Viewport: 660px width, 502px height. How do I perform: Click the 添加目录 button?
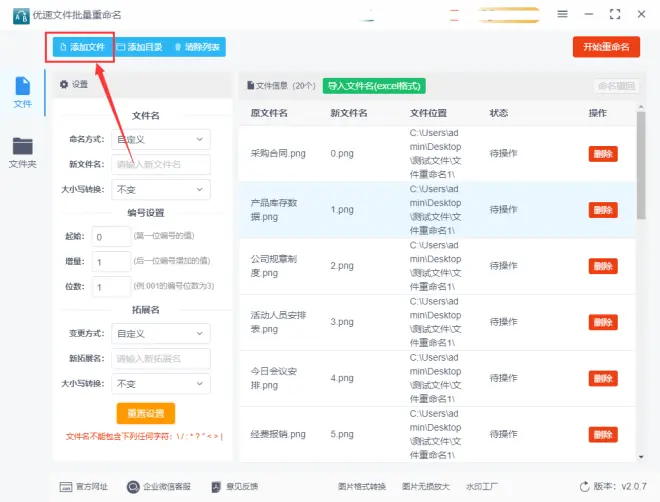pyautogui.click(x=140, y=47)
